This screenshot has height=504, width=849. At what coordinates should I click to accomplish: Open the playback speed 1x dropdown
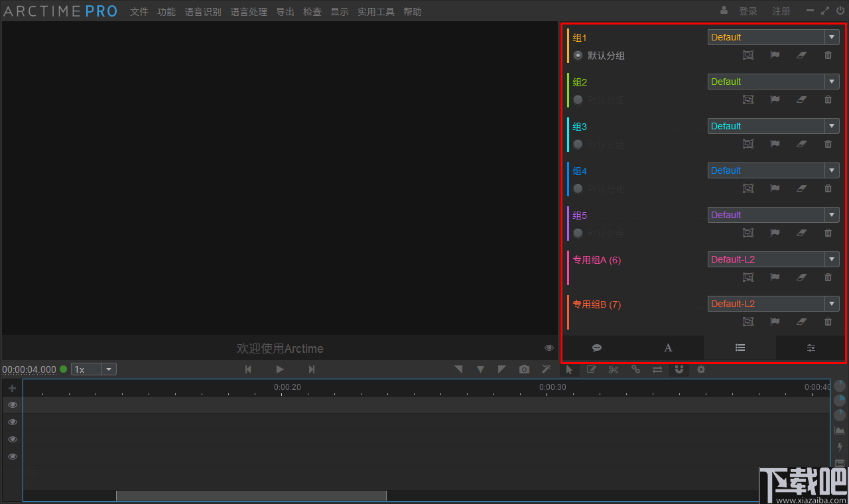(108, 369)
